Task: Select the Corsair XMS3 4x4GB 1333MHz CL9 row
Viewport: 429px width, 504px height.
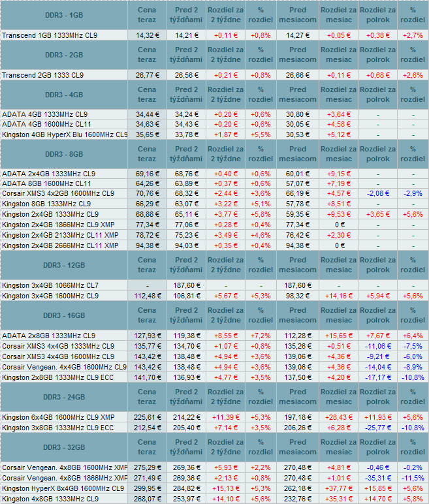Action: [x=214, y=346]
